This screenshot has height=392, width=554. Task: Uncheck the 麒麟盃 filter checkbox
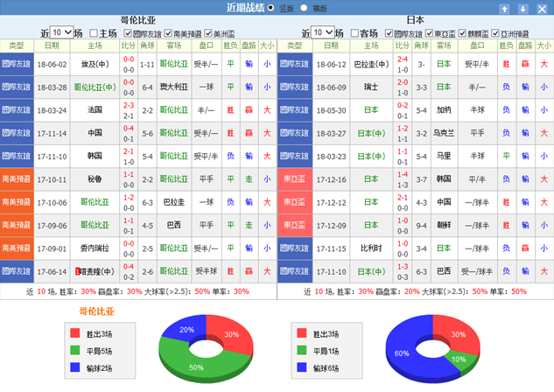462,33
